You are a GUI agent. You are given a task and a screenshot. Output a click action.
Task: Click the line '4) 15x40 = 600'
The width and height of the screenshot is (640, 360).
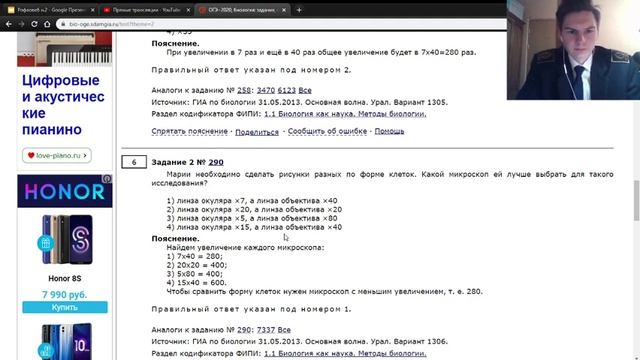click(x=196, y=282)
